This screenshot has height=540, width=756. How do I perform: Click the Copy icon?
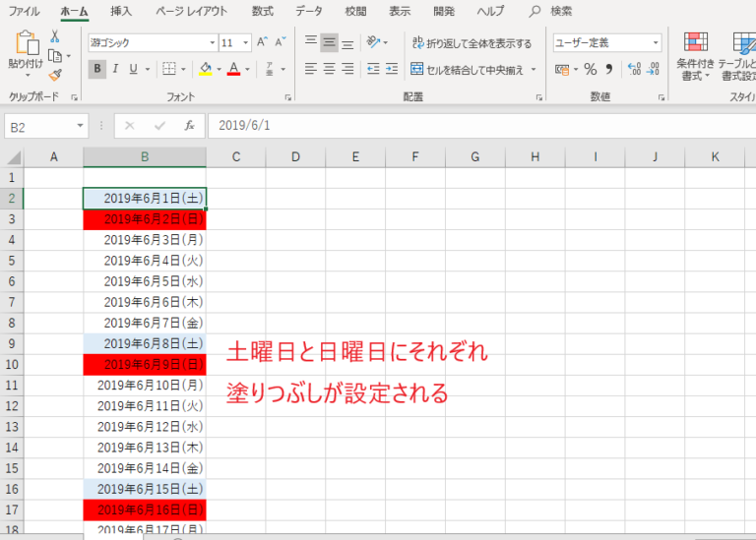tap(55, 56)
